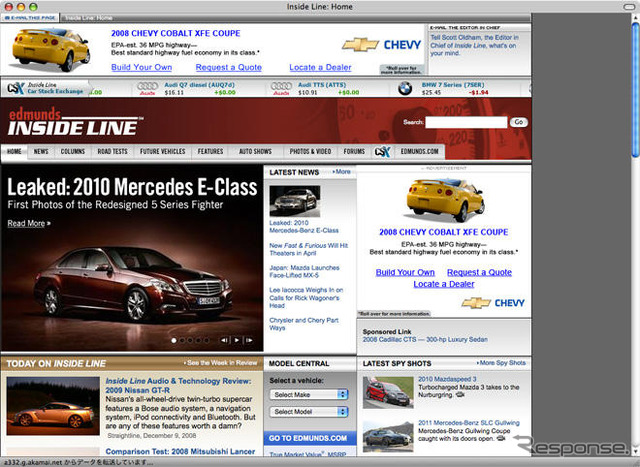Click the previous slide control in the slideshow
Viewport: 640px width, 467px height.
[x=224, y=340]
